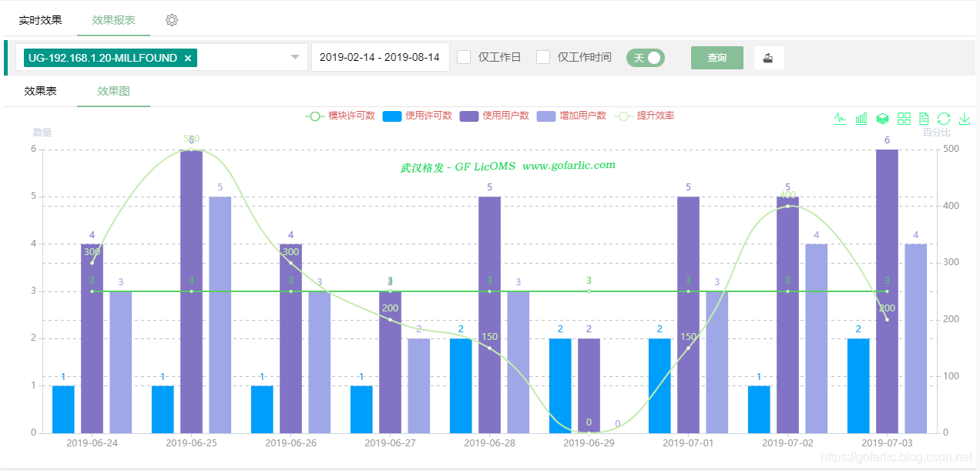Remove the UG-192.168.1.20-MILLFOUND tag
Viewport: 980px width, 471px height.
(x=188, y=58)
